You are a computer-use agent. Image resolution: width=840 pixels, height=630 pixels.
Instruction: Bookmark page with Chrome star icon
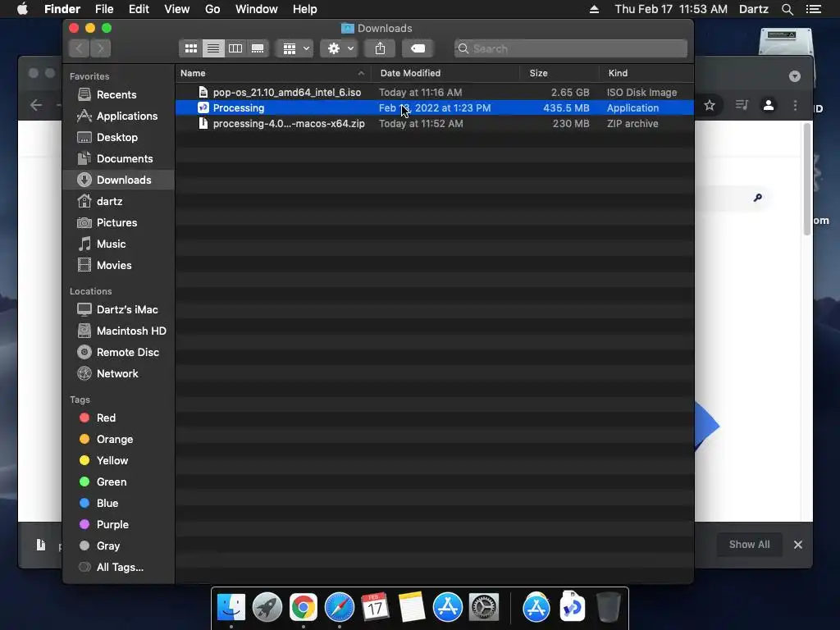tap(710, 105)
